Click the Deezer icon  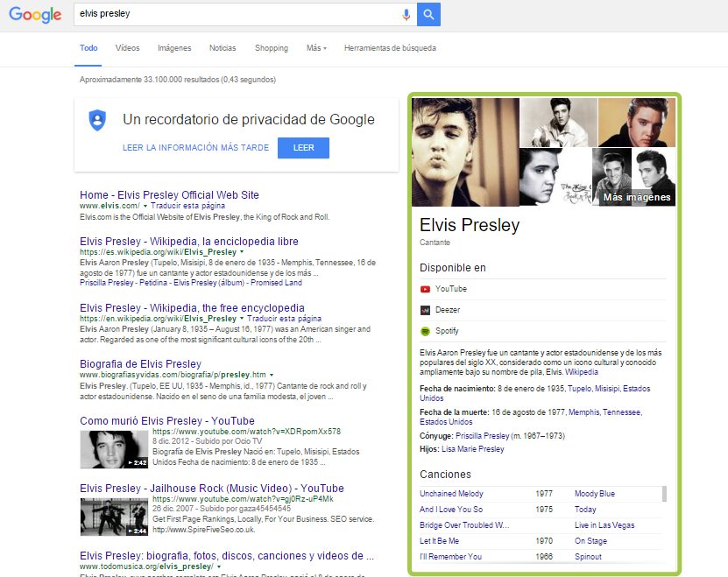425,310
